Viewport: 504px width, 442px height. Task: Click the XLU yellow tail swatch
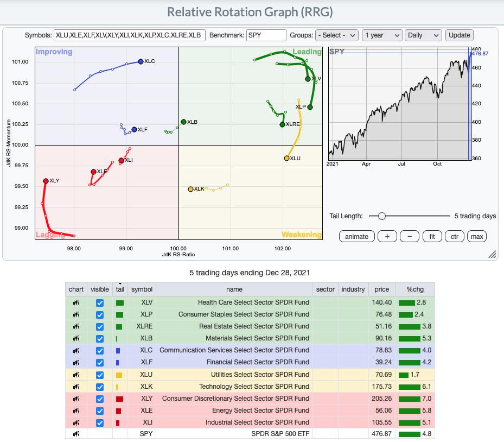click(x=119, y=375)
